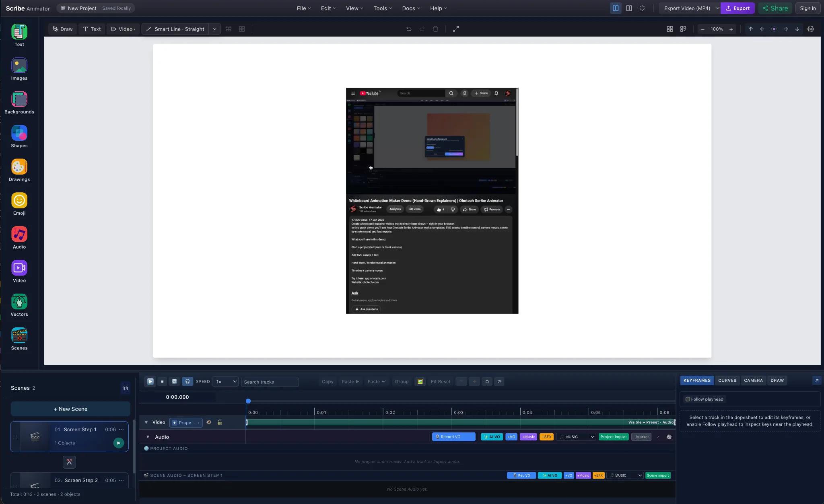Toggle headphone audio monitoring

coord(187,381)
